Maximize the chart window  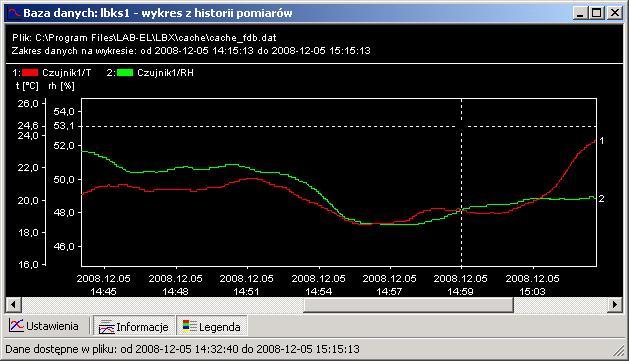(x=597, y=13)
